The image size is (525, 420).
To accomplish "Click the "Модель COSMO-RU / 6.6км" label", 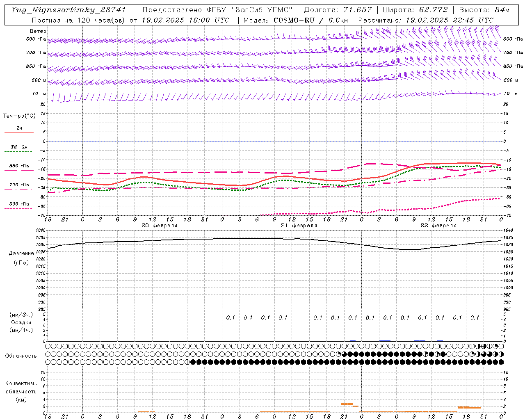I will (x=296, y=20).
